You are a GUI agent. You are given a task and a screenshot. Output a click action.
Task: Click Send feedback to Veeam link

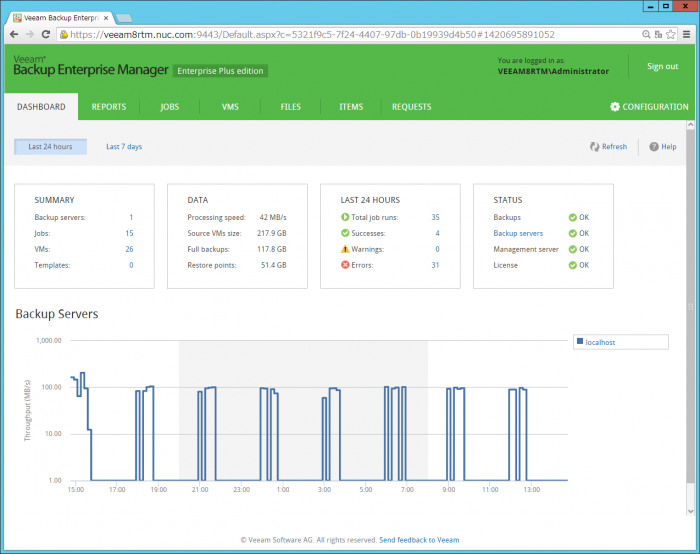click(x=419, y=540)
